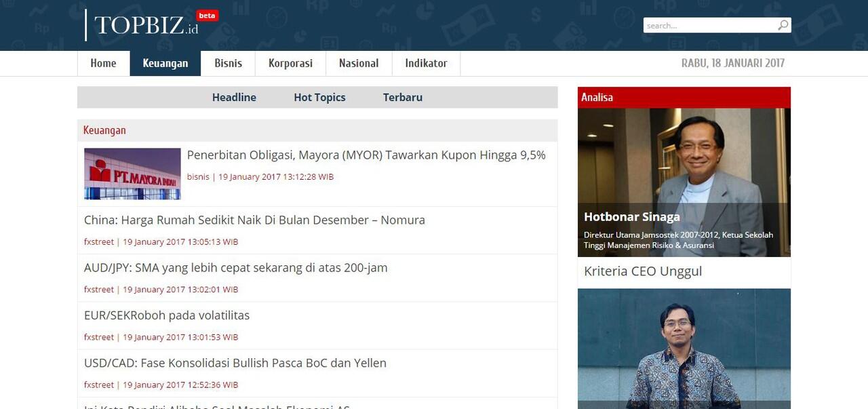Click the Direktur Utama Jamsostek description
868x409 pixels.
[x=678, y=240]
